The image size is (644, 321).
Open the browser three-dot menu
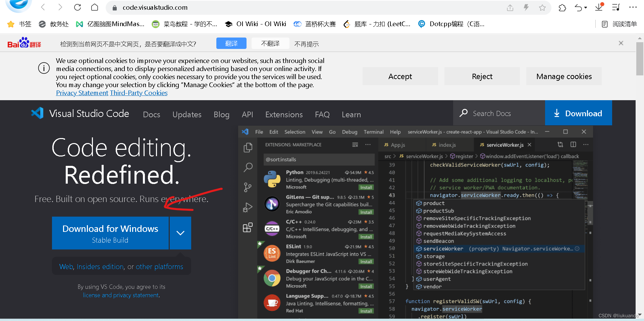click(x=633, y=7)
